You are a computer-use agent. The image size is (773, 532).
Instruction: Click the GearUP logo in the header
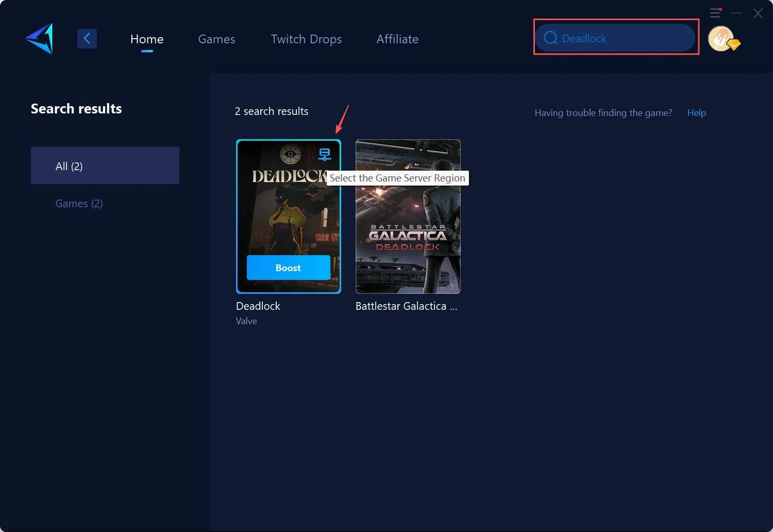[x=40, y=39]
